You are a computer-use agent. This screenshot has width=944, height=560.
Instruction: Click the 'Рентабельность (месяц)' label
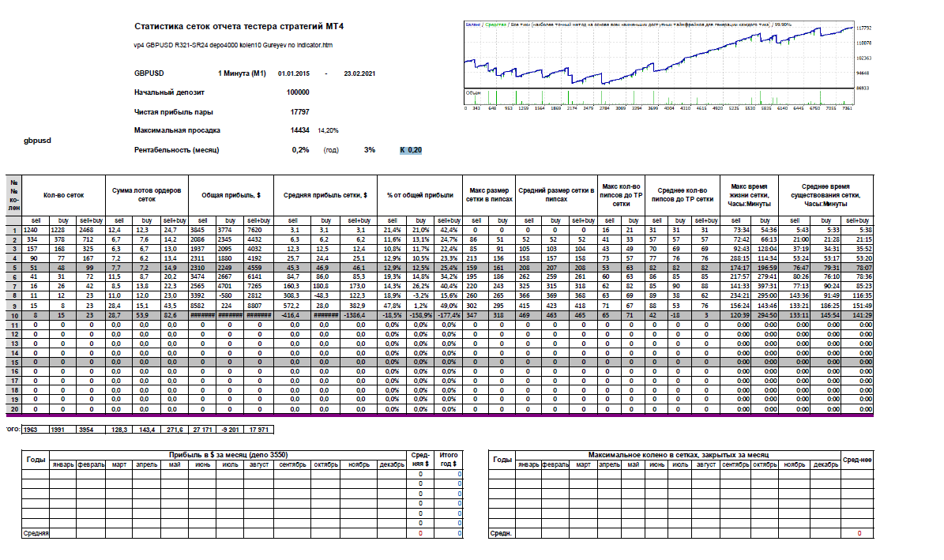tap(176, 150)
